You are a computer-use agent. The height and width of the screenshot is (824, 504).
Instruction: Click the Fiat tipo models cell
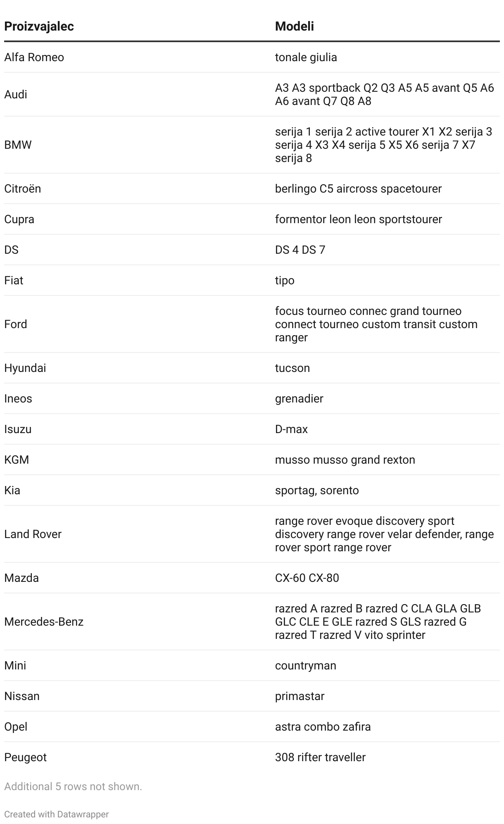point(285,281)
